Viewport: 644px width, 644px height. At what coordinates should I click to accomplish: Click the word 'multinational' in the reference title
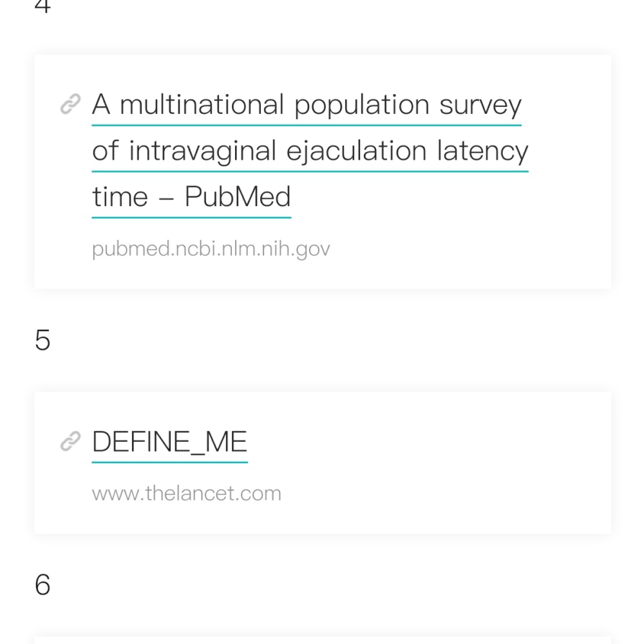(202, 104)
